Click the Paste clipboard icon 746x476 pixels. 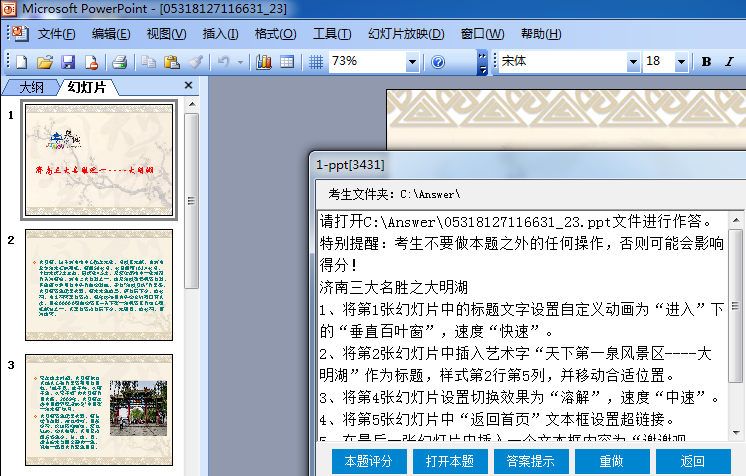click(x=172, y=62)
